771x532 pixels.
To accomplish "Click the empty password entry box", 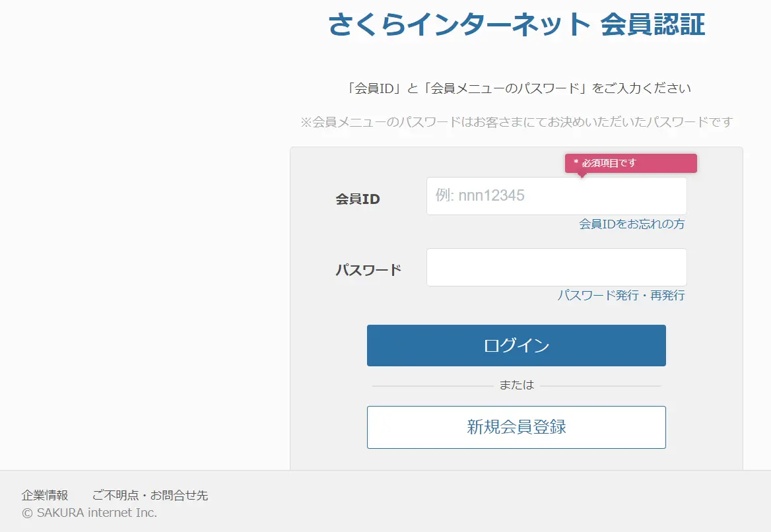I will click(x=556, y=267).
